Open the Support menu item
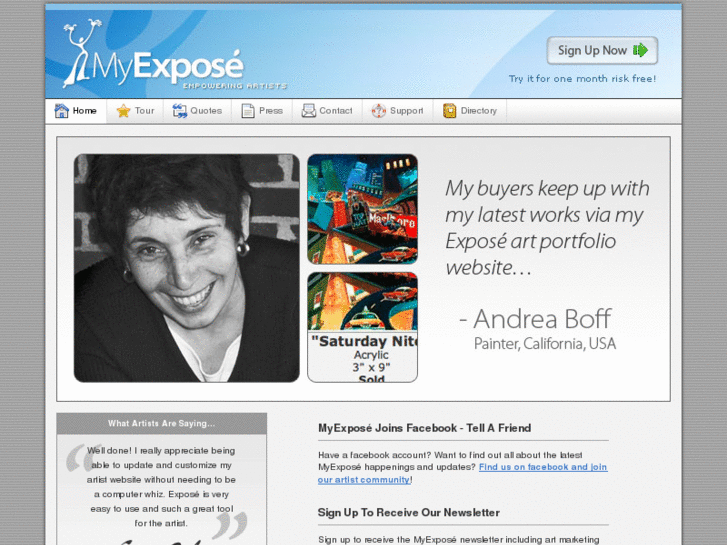The height and width of the screenshot is (545, 727). coord(398,111)
